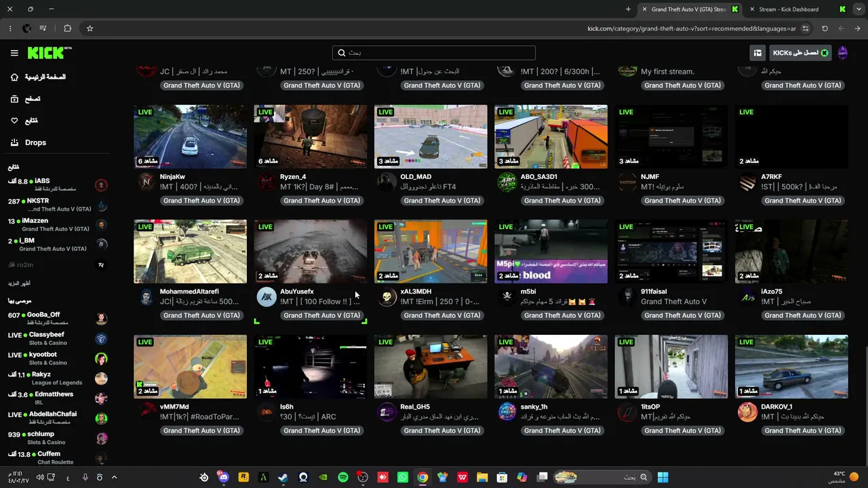
Task: Open kyootbot recommended channel
Action: [x=58, y=358]
